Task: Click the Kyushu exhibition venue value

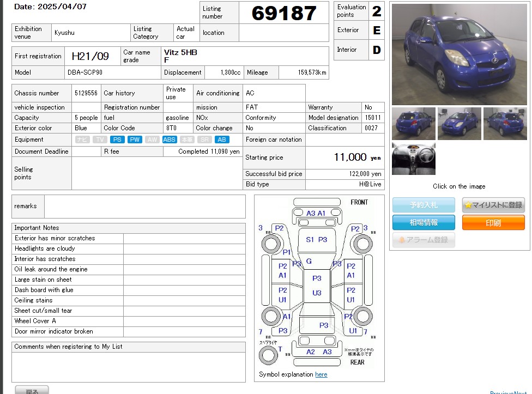Action: 64,33
